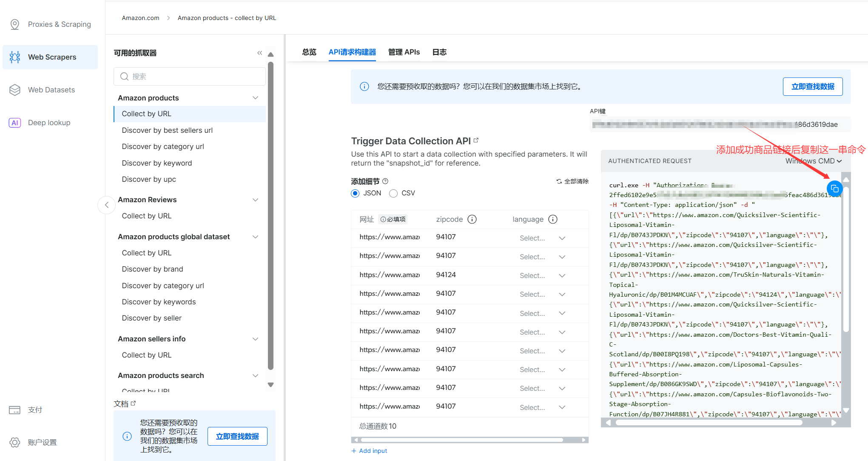Select Collect by URL under Amazon products

[190, 114]
